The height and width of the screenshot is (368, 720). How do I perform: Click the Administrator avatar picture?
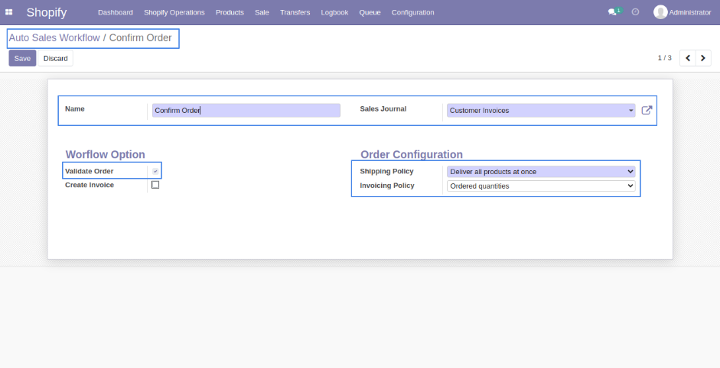pos(660,12)
